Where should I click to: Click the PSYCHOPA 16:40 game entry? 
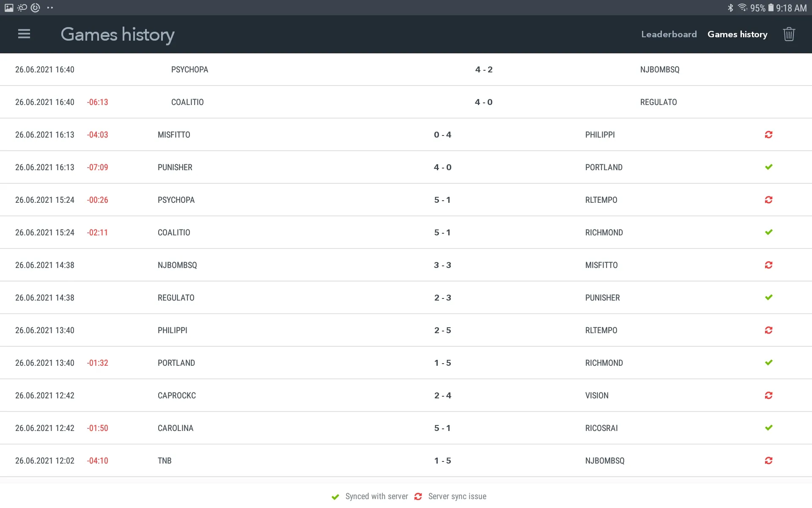tap(406, 70)
